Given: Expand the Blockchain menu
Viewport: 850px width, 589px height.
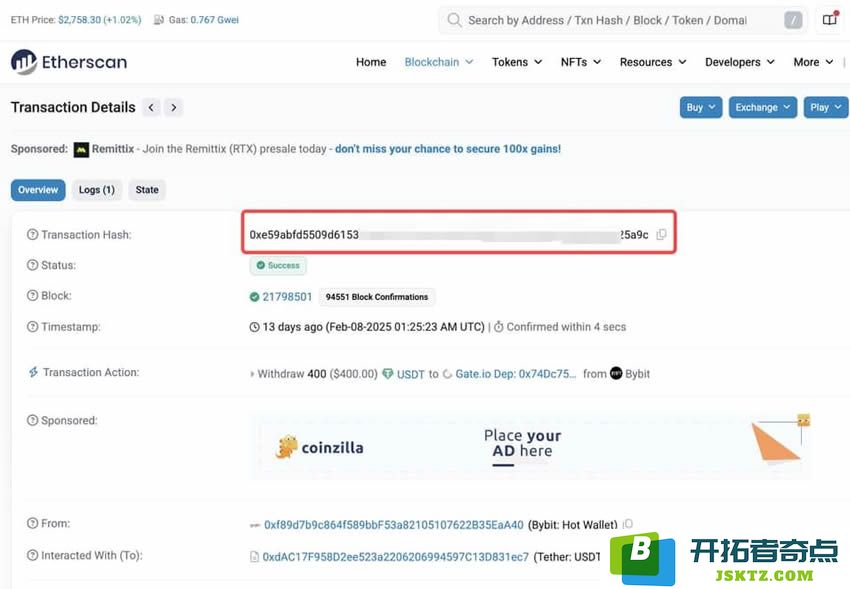Looking at the screenshot, I should [439, 62].
